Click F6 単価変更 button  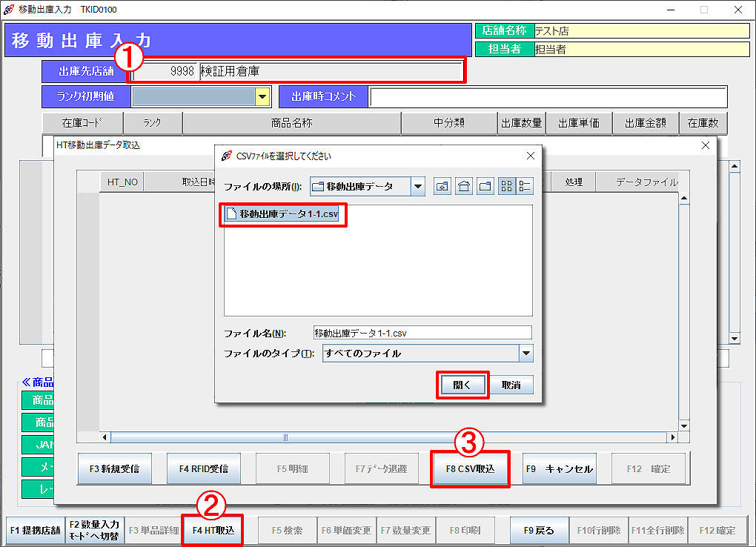[x=347, y=530]
